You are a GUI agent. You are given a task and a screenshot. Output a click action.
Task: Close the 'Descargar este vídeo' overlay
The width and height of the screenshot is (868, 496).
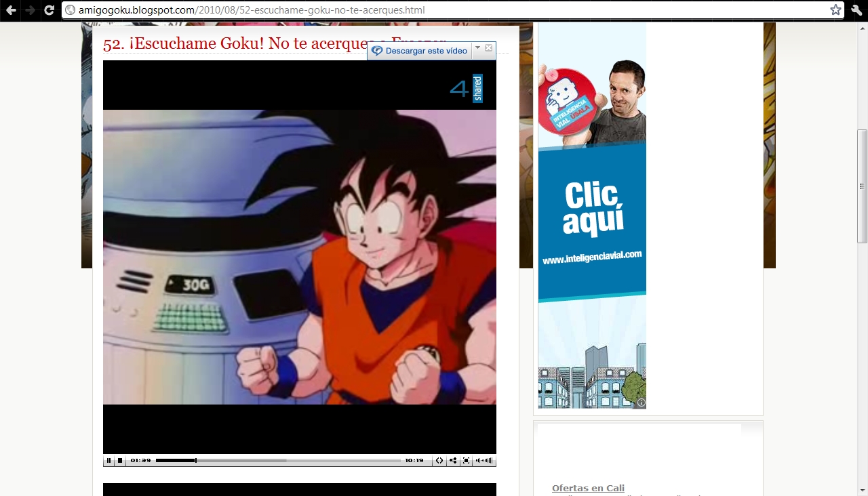click(x=489, y=48)
